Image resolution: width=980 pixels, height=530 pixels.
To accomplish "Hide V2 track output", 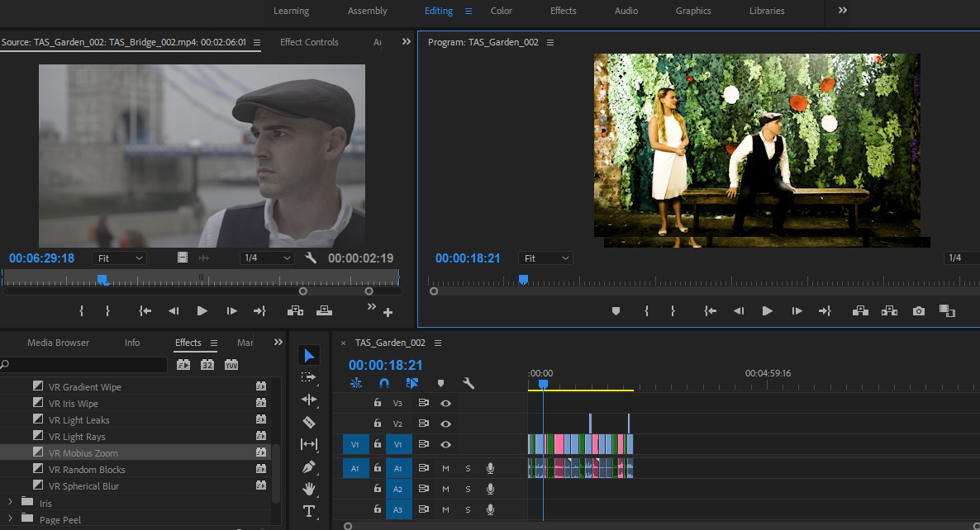I will tap(445, 424).
